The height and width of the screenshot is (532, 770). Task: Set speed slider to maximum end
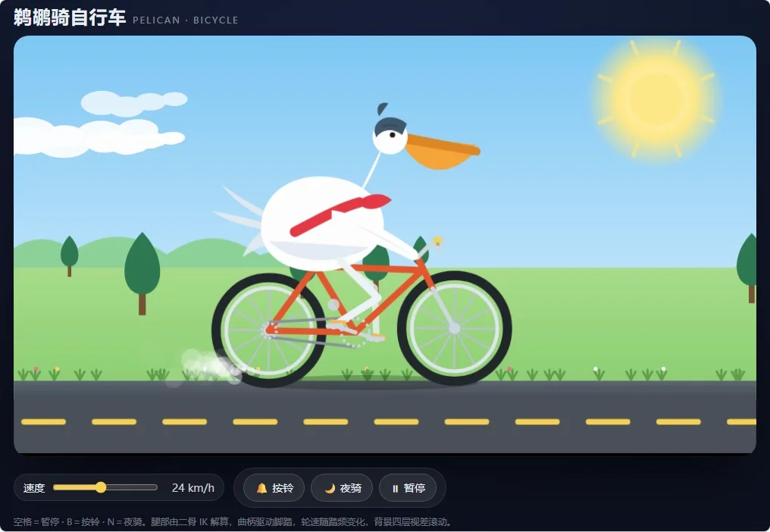156,487
